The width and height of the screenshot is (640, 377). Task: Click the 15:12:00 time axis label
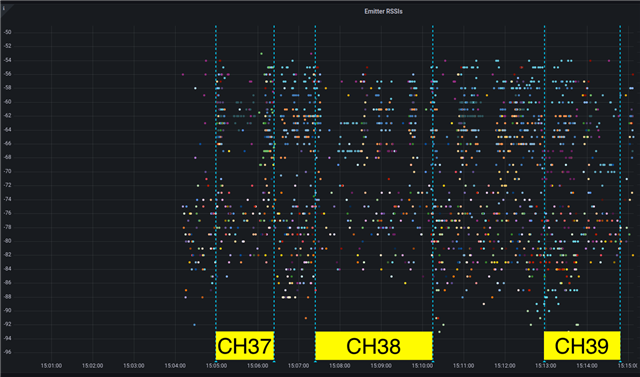click(504, 366)
